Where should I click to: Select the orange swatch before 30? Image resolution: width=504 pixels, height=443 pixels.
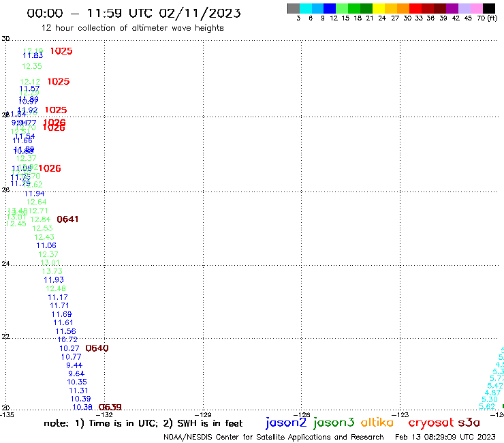click(x=403, y=8)
